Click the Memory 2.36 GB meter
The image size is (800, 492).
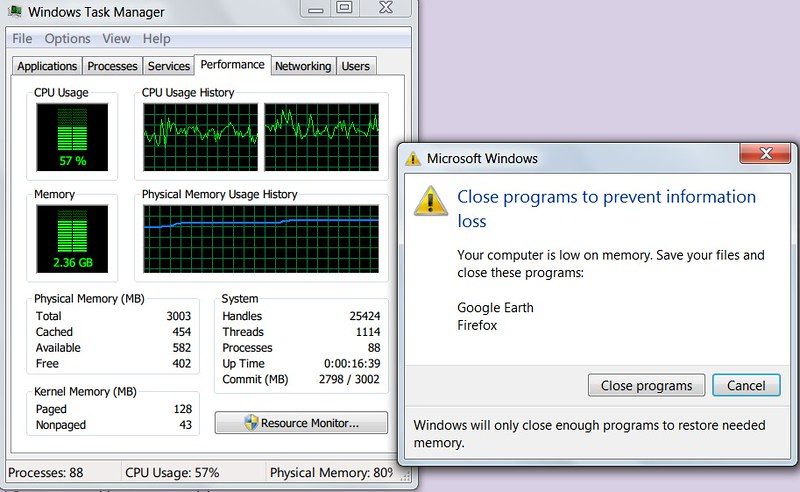pyautogui.click(x=72, y=239)
